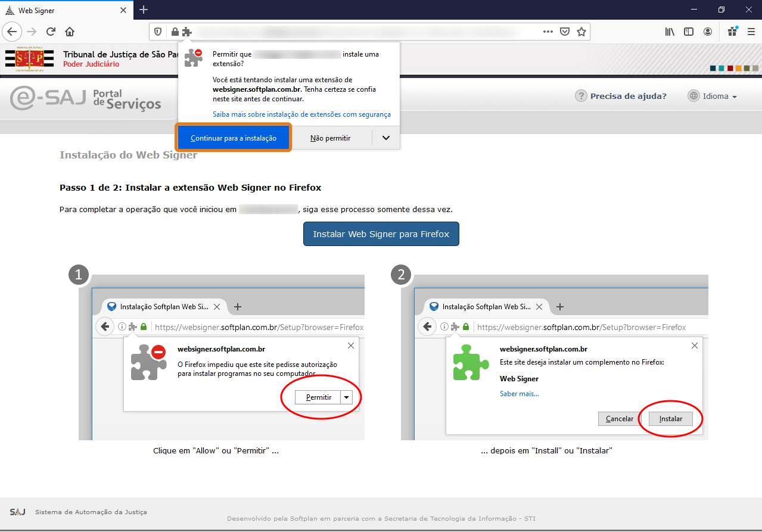The height and width of the screenshot is (532, 762).
Task: Open Firefox Account icon
Action: (x=708, y=32)
